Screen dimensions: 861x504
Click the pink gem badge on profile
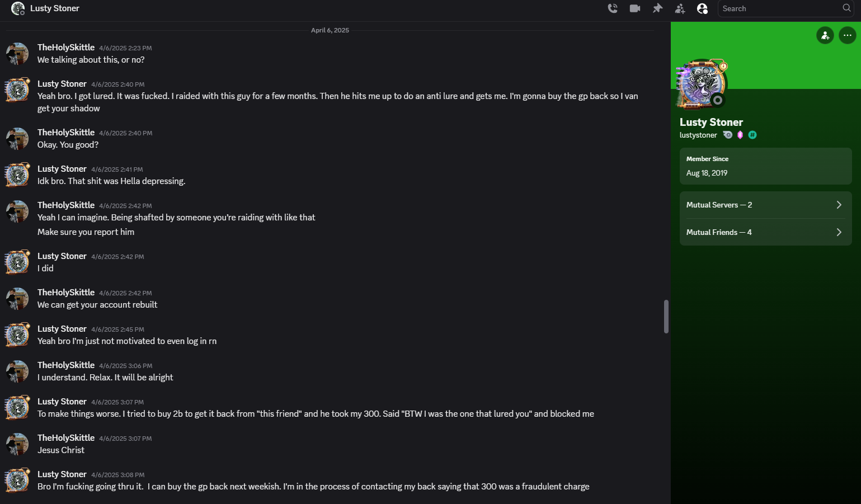point(740,135)
